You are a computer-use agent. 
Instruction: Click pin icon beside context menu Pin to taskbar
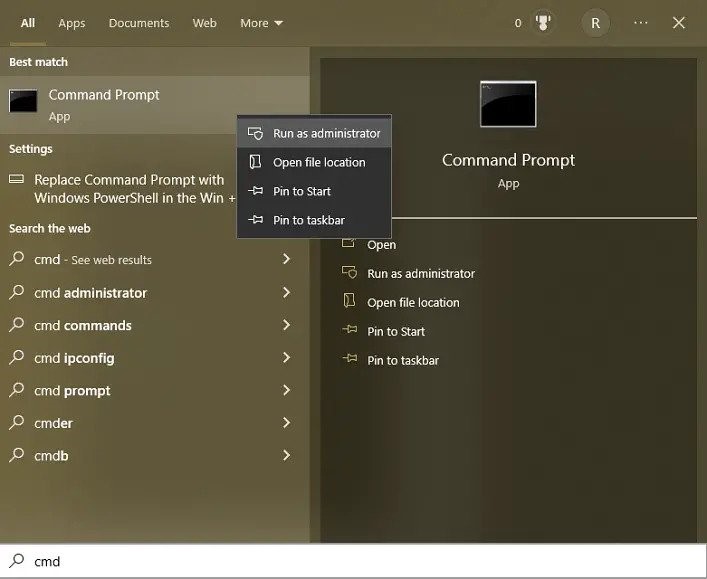[255, 220]
